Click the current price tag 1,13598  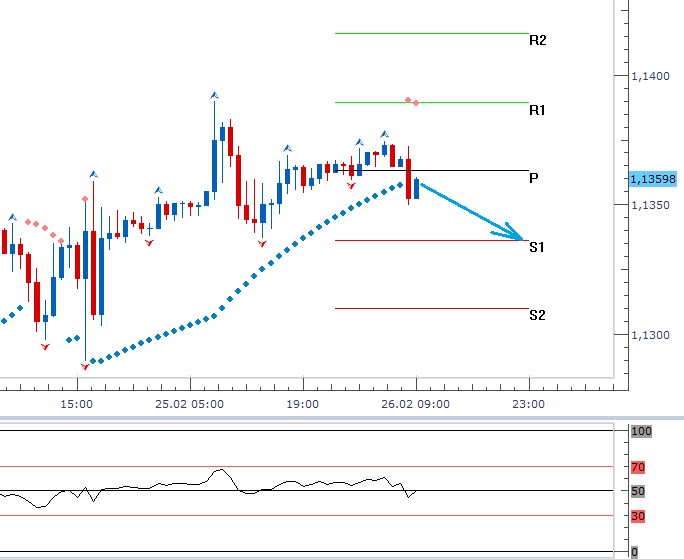pos(653,179)
